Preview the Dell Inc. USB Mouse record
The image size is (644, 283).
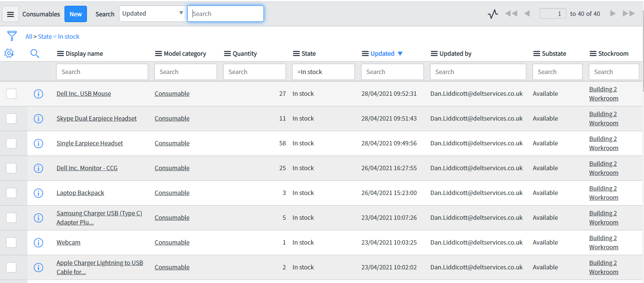coord(38,94)
